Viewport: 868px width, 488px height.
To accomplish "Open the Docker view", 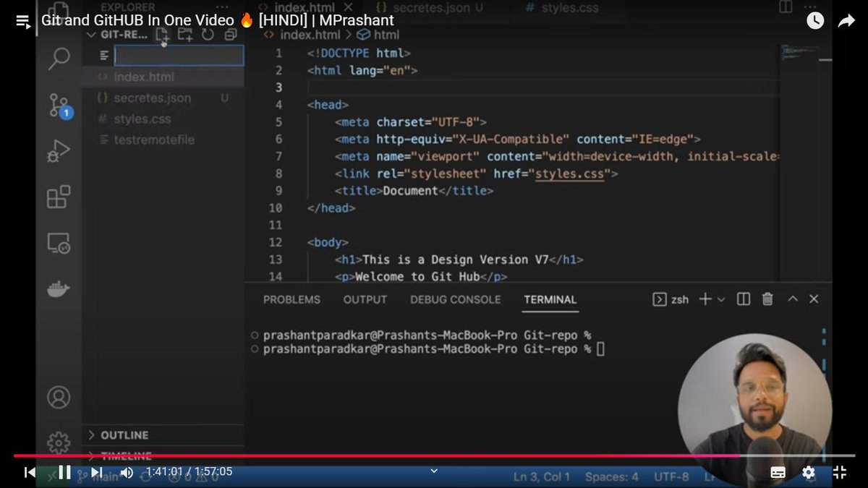I will point(59,289).
